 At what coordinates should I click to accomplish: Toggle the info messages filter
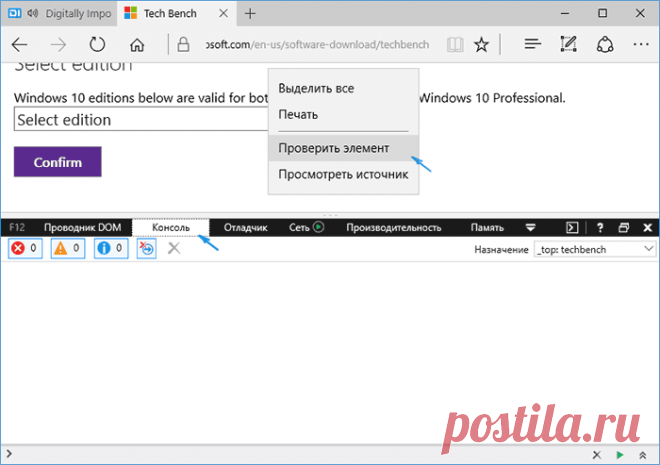click(x=111, y=248)
